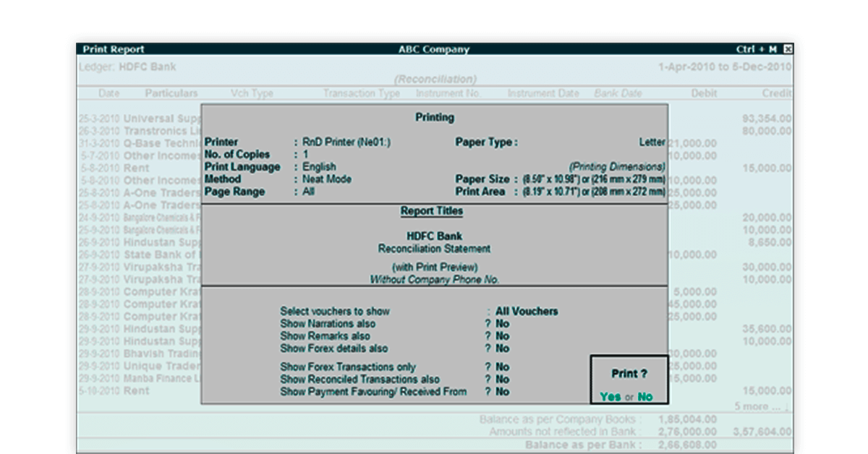
Task: Toggle Show Reconciled Transactions also value
Action: click(x=502, y=380)
